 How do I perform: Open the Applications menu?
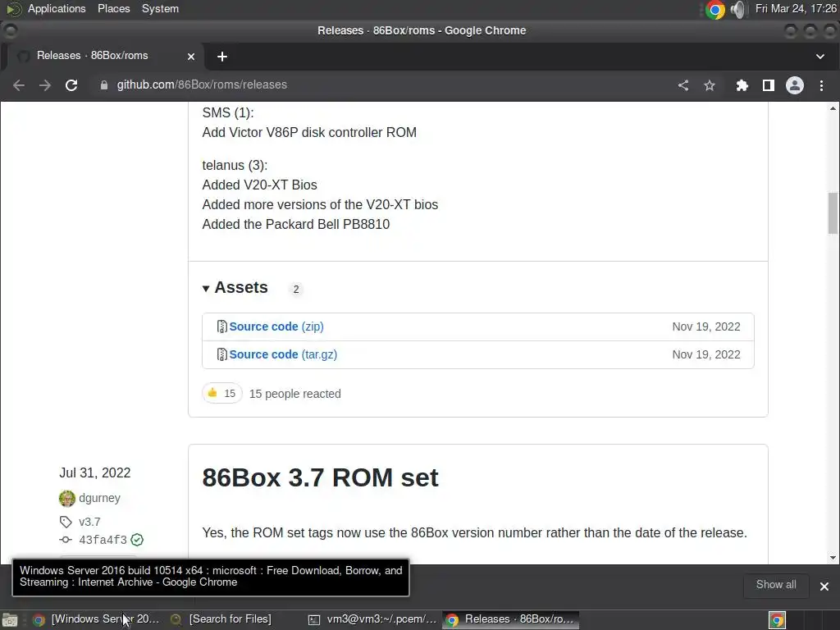(57, 8)
